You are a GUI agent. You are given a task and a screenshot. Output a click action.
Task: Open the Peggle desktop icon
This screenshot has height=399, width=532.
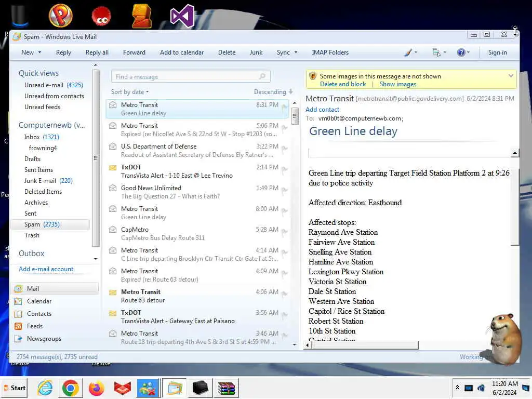pyautogui.click(x=60, y=15)
